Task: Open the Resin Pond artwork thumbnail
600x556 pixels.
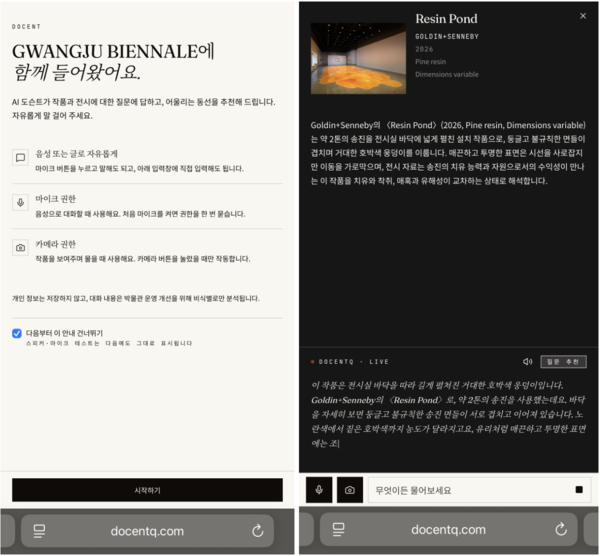Action: point(358,58)
